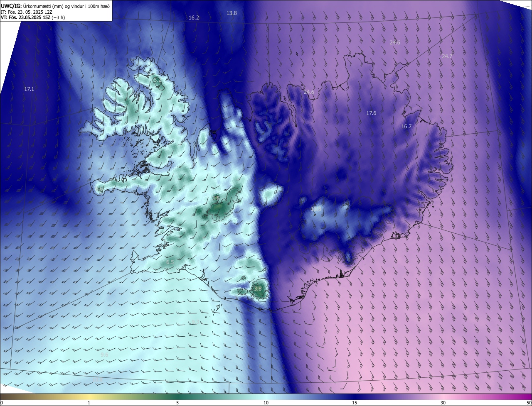Click the 3.8 label near south coast
532x406 pixels.
tap(258, 289)
